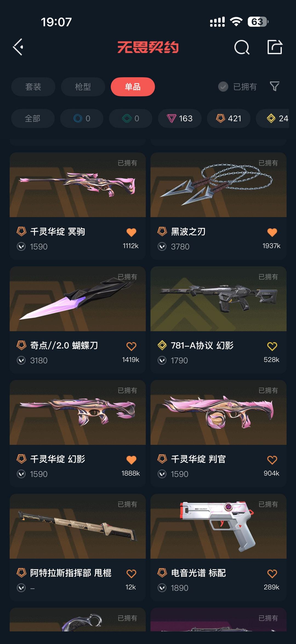Screen dimensions: 296x644
Task: Tap the share icon in header
Action: coord(275,47)
